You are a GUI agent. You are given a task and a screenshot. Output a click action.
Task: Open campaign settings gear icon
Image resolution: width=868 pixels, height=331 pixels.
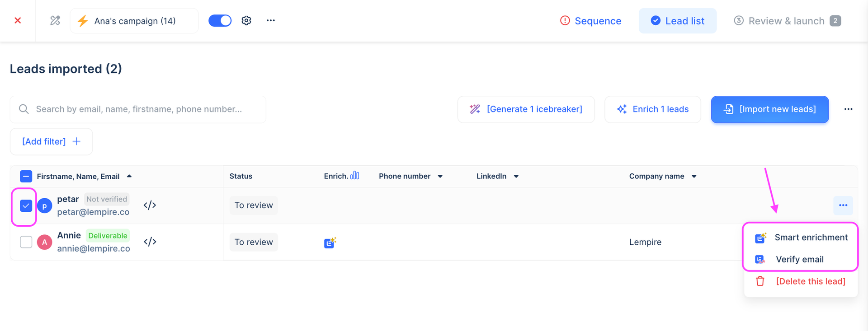[x=246, y=20]
